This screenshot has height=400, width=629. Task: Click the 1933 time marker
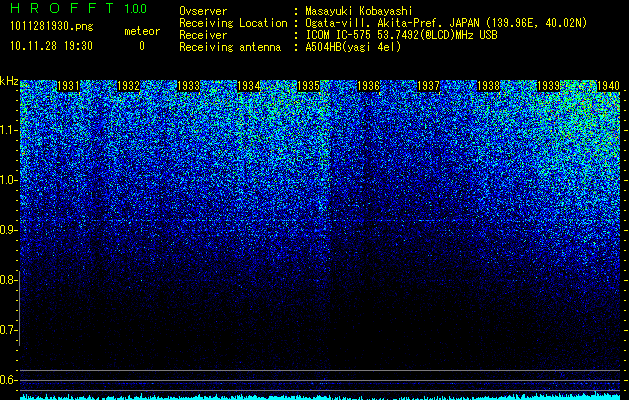(x=189, y=86)
